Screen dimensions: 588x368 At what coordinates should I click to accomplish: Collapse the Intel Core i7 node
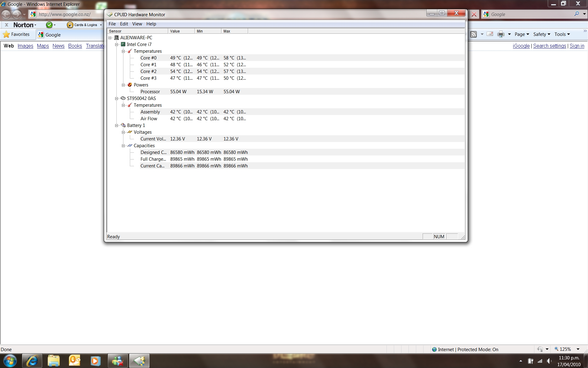pos(117,44)
